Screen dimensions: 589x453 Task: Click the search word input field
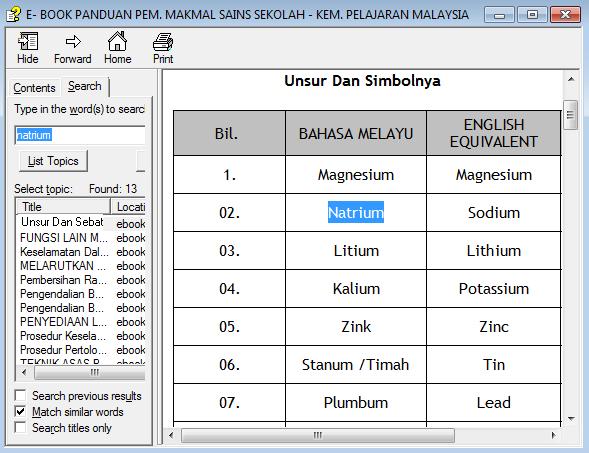click(80, 135)
